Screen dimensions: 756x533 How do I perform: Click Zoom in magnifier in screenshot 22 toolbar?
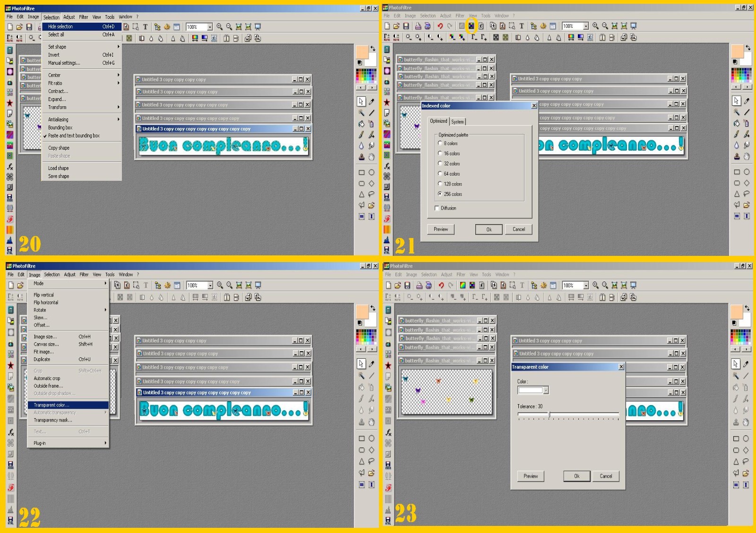[220, 285]
